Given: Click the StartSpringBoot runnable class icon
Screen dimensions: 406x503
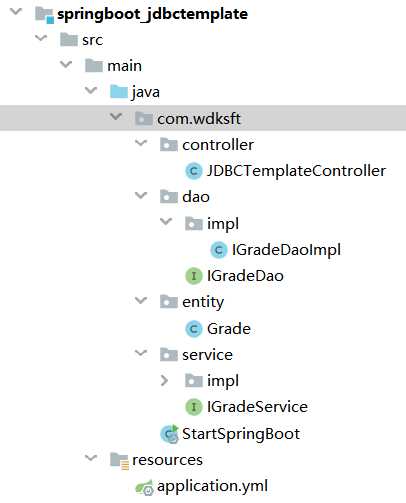Looking at the screenshot, I should coord(170,434).
